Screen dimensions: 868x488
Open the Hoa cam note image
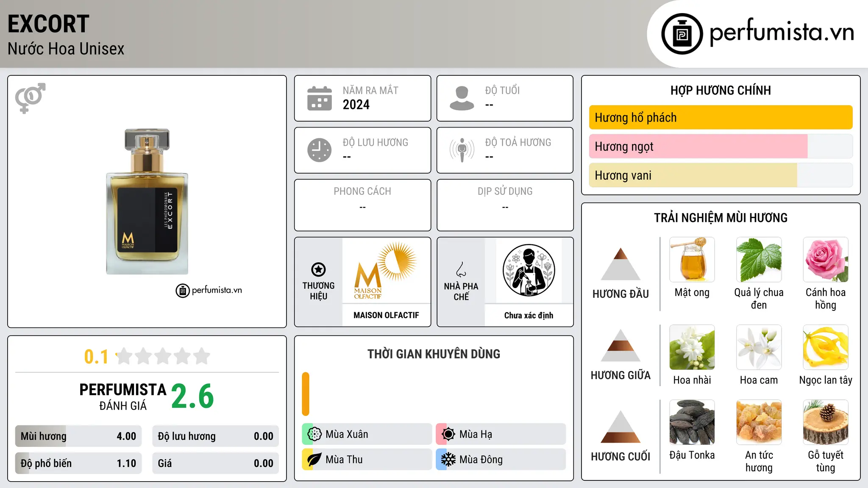pyautogui.click(x=759, y=347)
